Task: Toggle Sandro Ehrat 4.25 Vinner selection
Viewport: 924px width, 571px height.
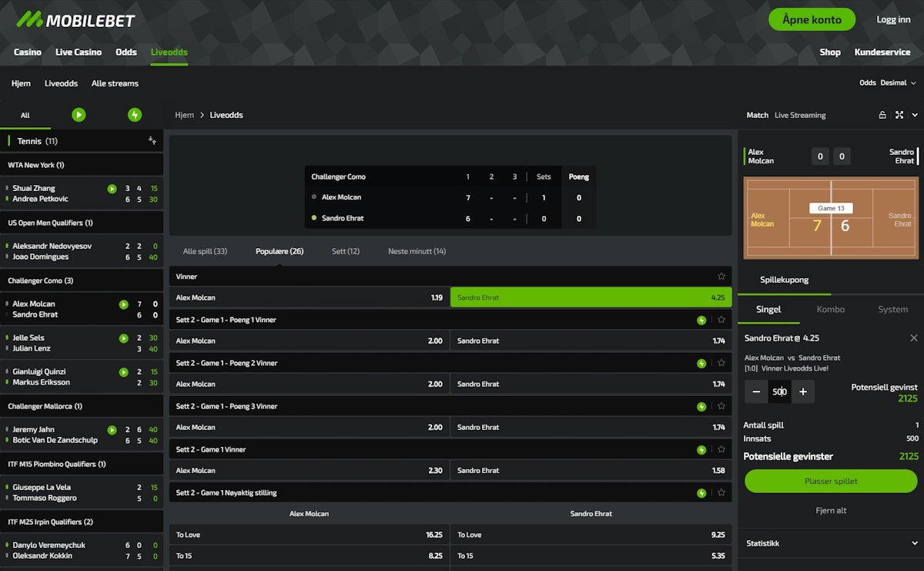Action: tap(591, 297)
